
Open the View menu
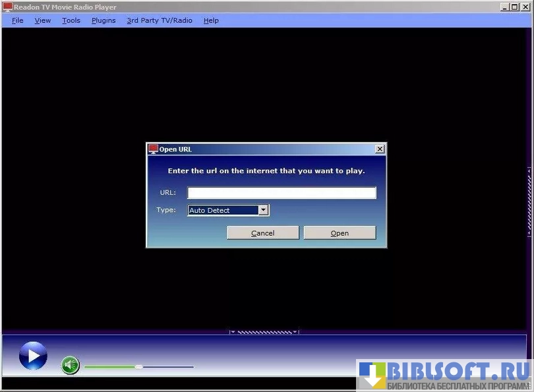point(43,20)
